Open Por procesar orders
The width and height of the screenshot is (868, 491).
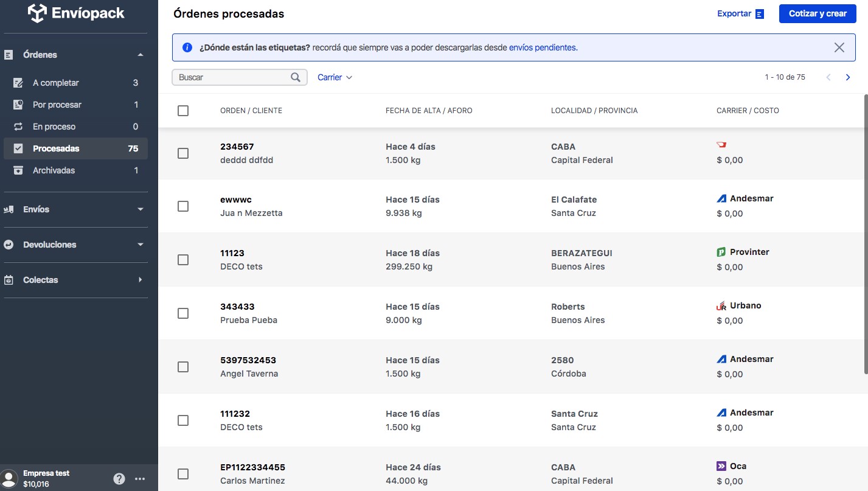pos(75,105)
